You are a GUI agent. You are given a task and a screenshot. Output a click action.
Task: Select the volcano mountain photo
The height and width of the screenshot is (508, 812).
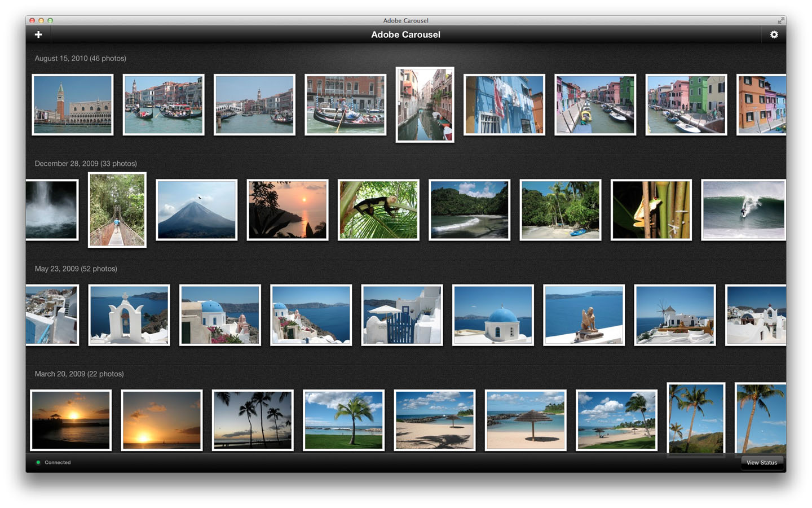tap(196, 210)
